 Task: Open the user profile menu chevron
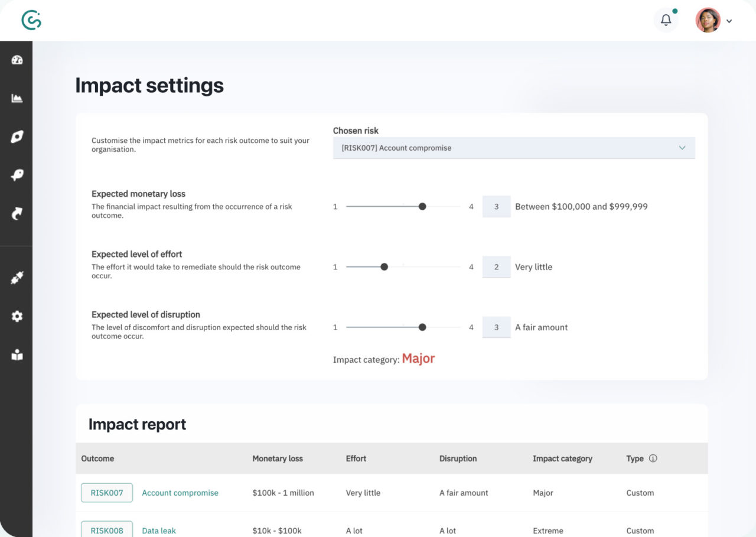[729, 21]
